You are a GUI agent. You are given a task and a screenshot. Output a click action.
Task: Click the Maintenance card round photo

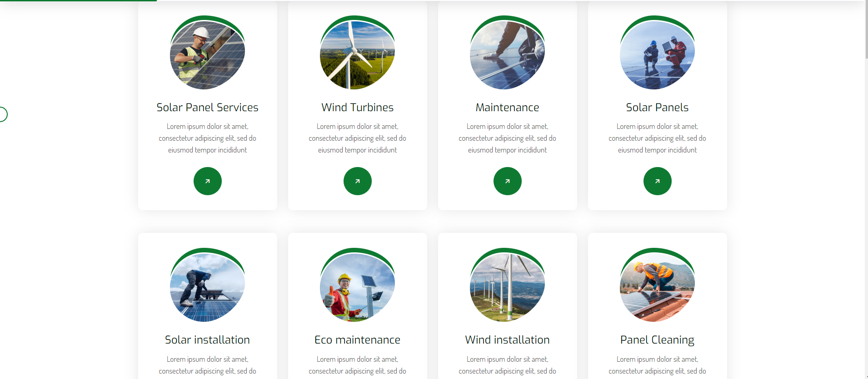point(507,54)
